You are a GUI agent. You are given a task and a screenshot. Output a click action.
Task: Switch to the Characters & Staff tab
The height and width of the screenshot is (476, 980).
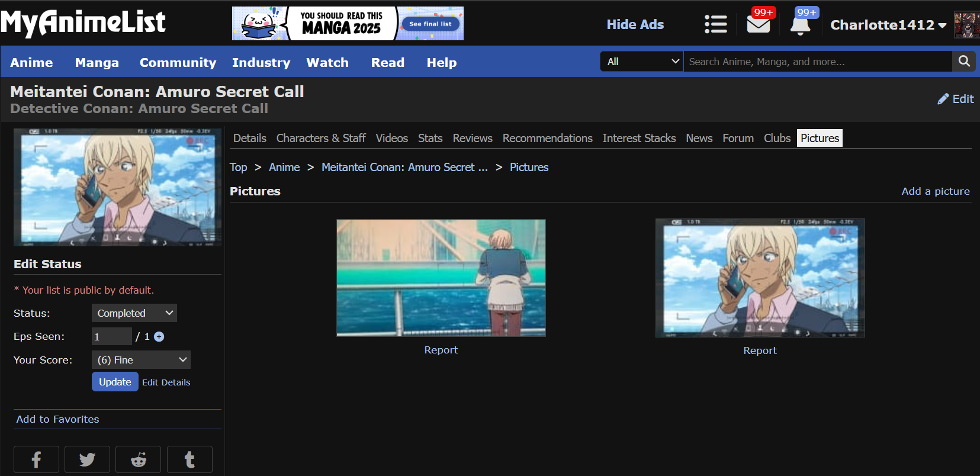(321, 138)
